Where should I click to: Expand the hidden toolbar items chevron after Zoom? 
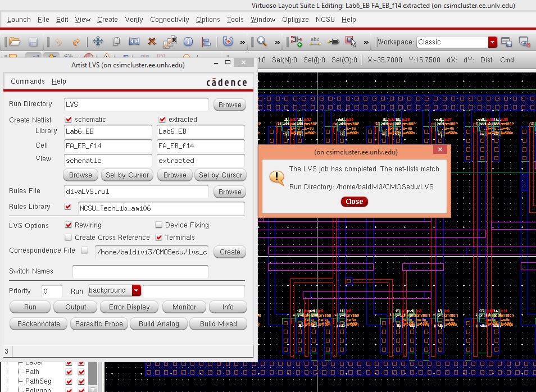point(278,42)
